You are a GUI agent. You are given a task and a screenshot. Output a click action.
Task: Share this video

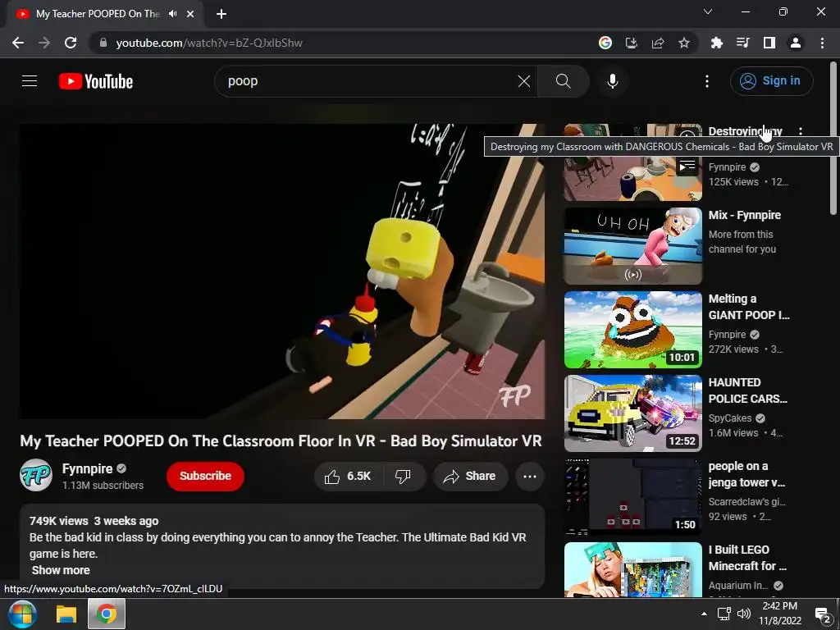pos(470,477)
